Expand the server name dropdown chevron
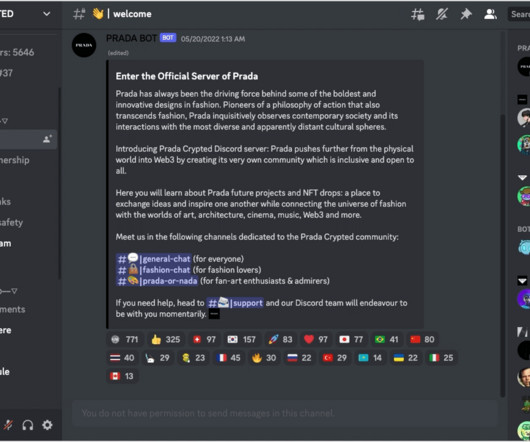 47,14
